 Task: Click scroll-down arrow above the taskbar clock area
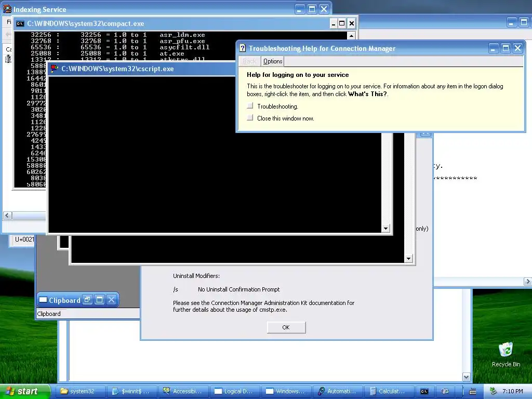point(467,377)
